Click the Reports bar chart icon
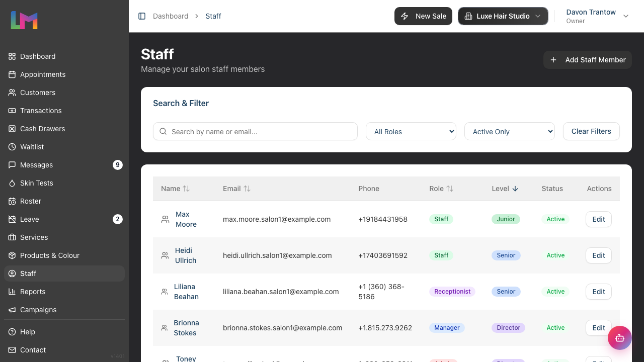644x362 pixels. tap(12, 292)
